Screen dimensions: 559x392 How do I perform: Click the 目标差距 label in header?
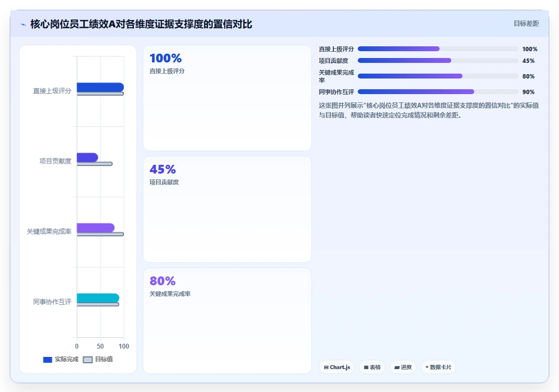pyautogui.click(x=526, y=23)
